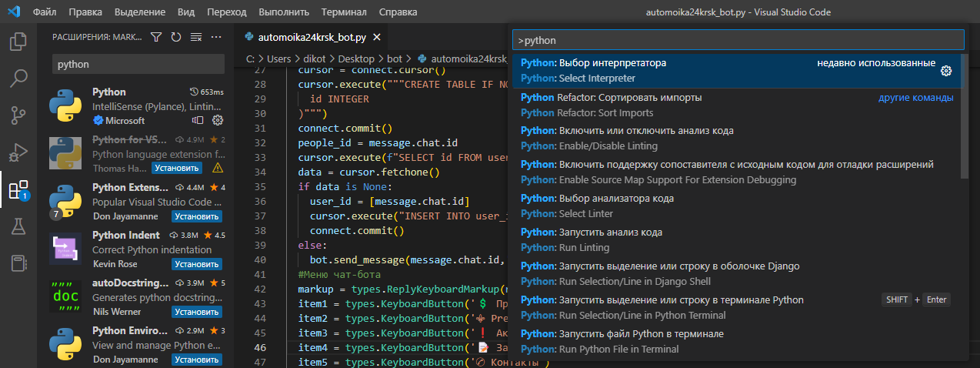980x368 pixels.
Task: Open the Source Control view
Action: 18,115
